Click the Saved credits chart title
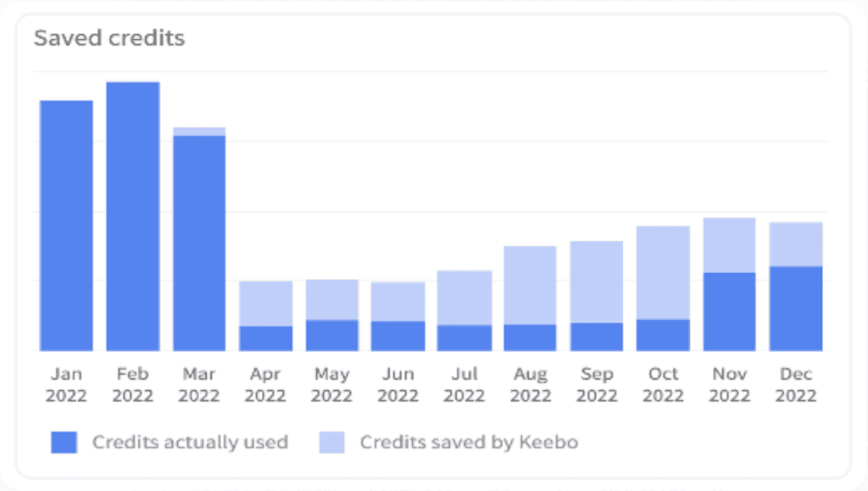868x491 pixels. pyautogui.click(x=109, y=38)
